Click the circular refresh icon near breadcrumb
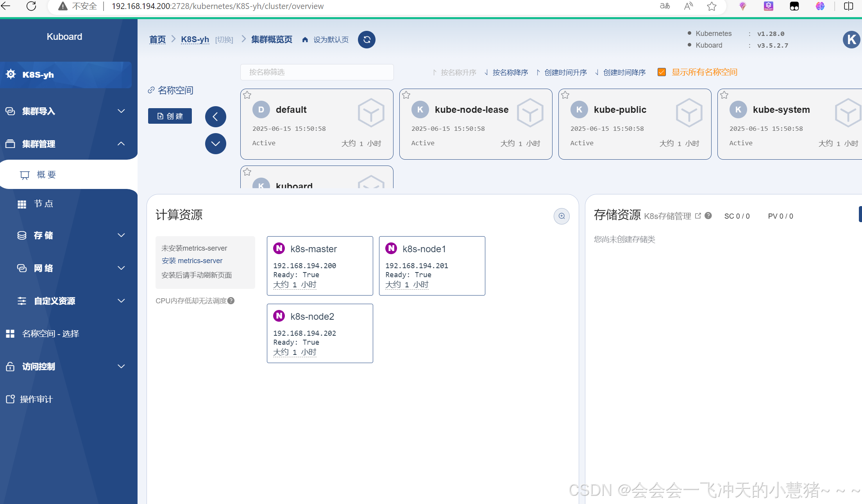Screen dimensions: 862x504 367,39
